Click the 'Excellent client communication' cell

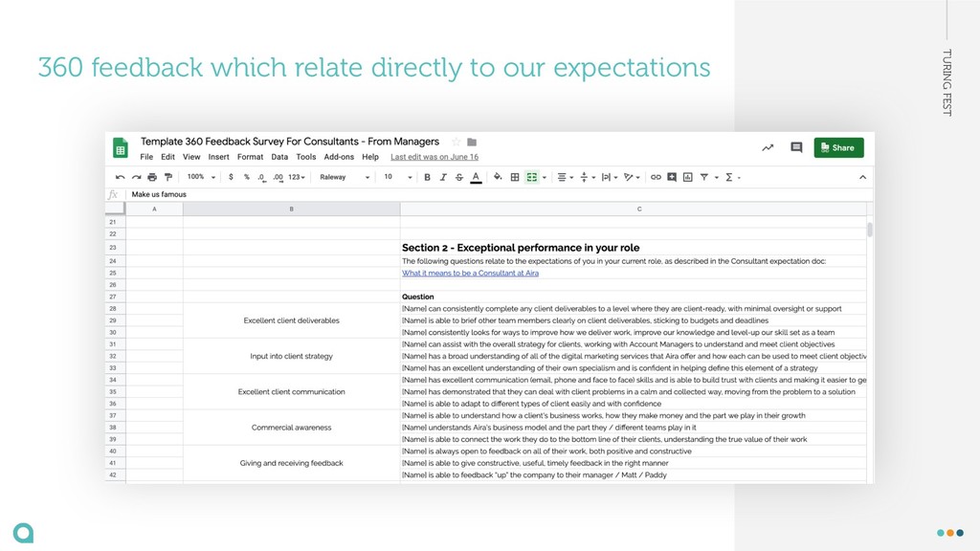click(x=291, y=391)
